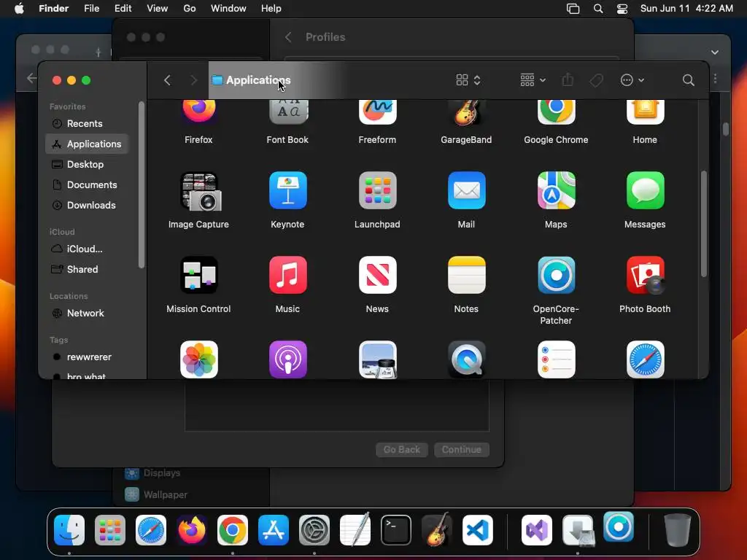Click the Go Back button in background dialog
The width and height of the screenshot is (747, 560).
(402, 449)
